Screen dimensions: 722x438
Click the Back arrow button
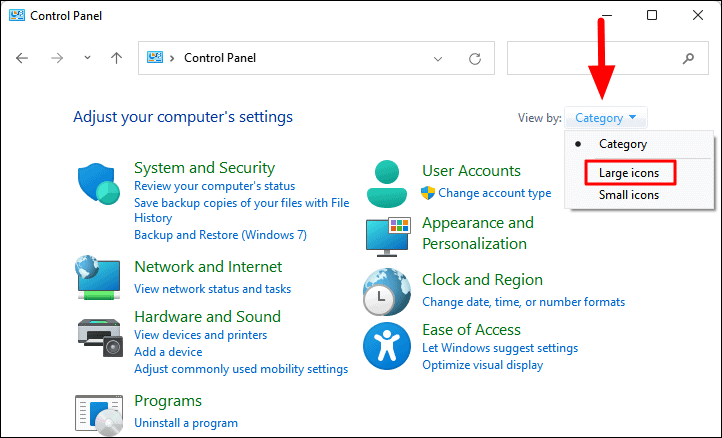click(22, 58)
